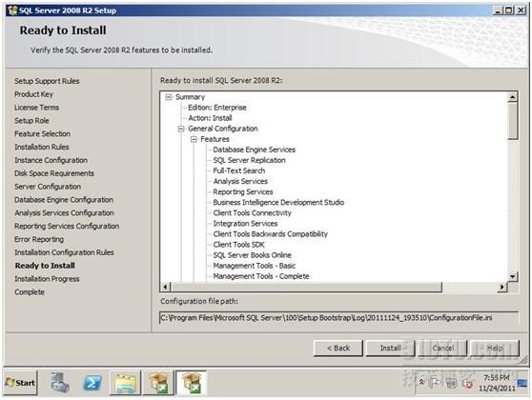This screenshot has height=400, width=532.
Task: Click the Show Desktop icon beside the clock
Action: pyautogui.click(x=522, y=383)
